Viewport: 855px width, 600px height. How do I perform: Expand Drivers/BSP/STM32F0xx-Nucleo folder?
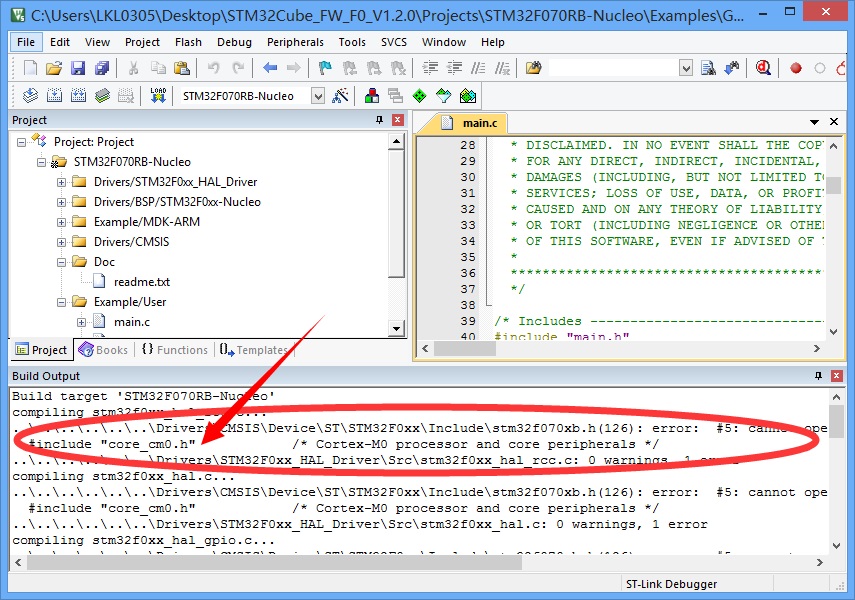pos(62,202)
